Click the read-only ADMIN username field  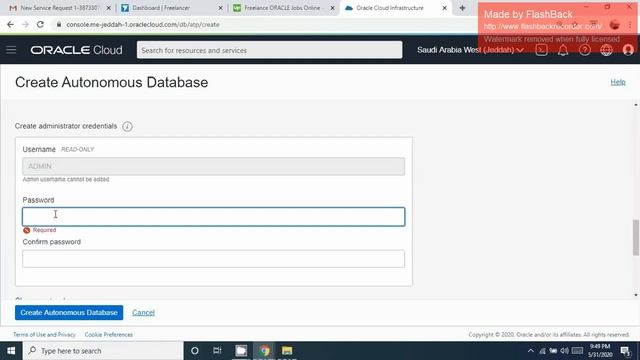pos(213,166)
